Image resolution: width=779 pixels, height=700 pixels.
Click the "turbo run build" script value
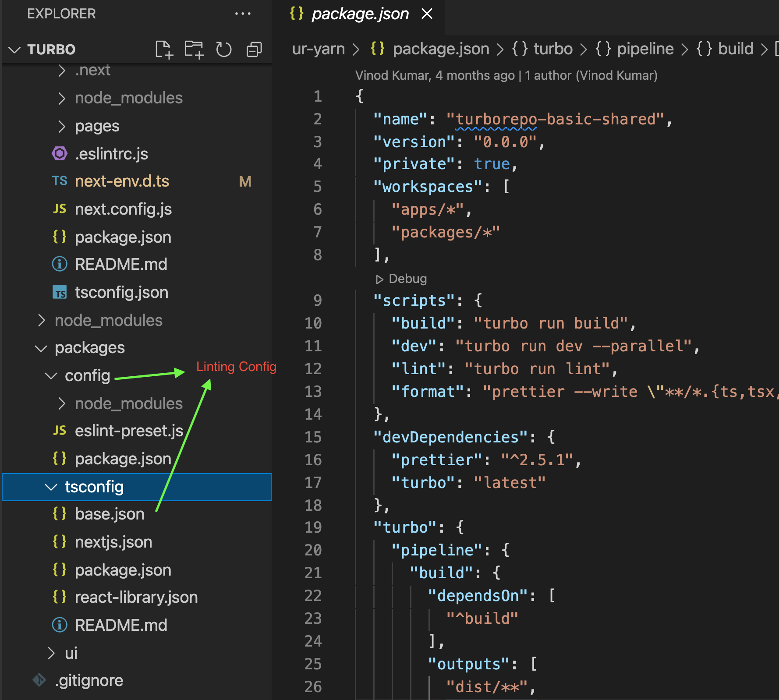point(551,323)
